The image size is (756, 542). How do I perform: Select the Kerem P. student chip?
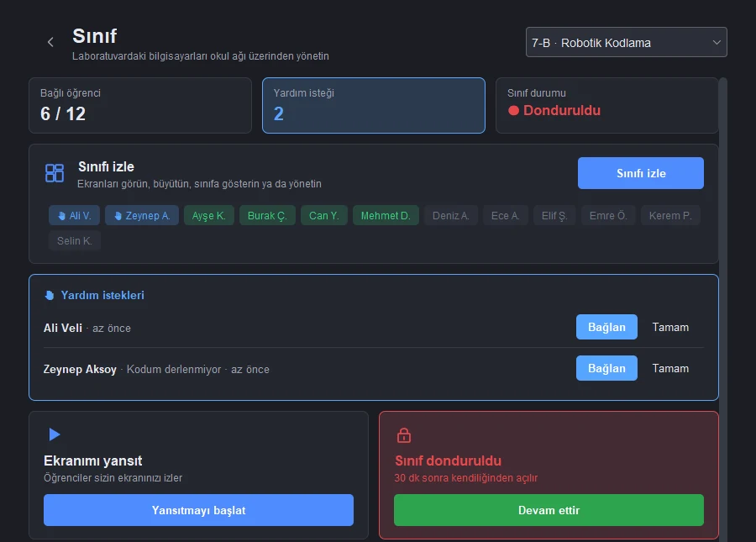(670, 216)
